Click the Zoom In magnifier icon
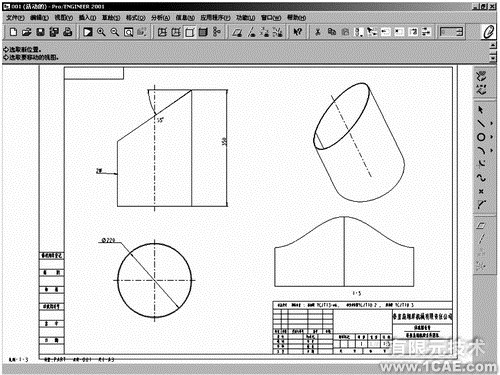The height and width of the screenshot is (375, 500). click(101, 32)
